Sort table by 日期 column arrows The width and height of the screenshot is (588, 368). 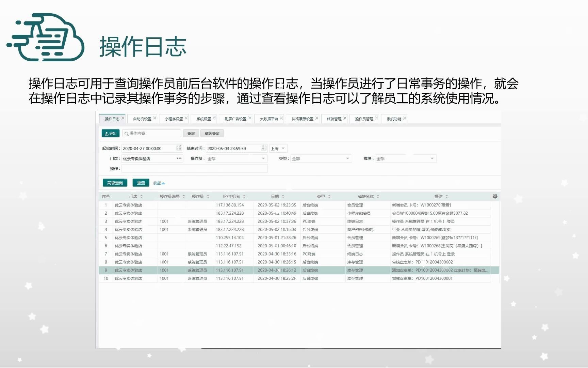(x=283, y=197)
